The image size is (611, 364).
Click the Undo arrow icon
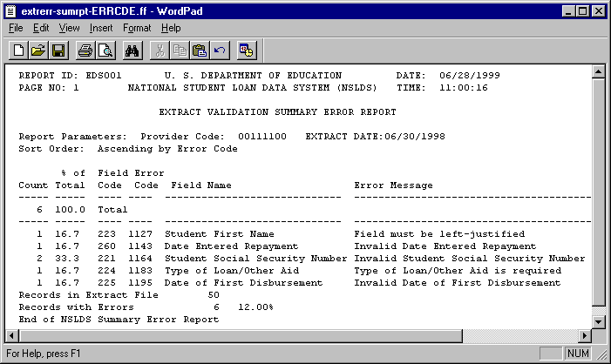220,51
